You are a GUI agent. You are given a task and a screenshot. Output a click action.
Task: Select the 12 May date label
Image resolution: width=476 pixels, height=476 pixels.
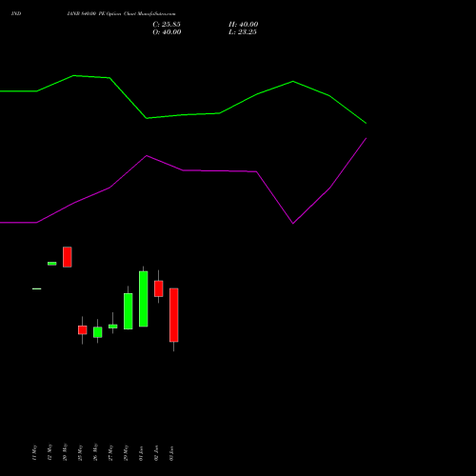pyautogui.click(x=50, y=452)
